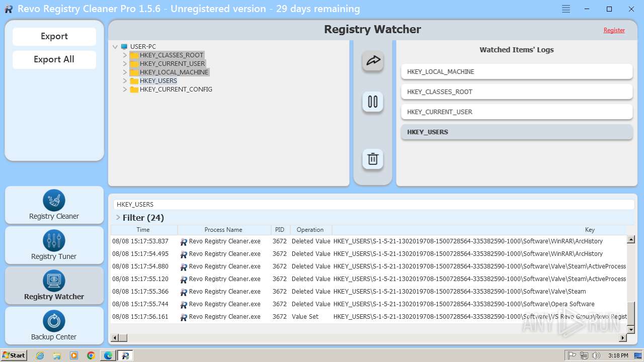The height and width of the screenshot is (362, 644).
Task: Click the vertical scrollbar down arrow
Action: click(x=631, y=329)
